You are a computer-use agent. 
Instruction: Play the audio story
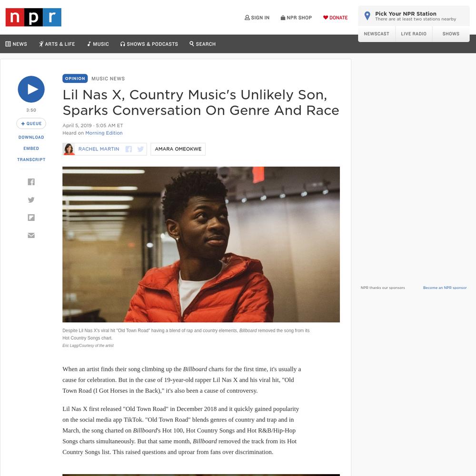31,89
